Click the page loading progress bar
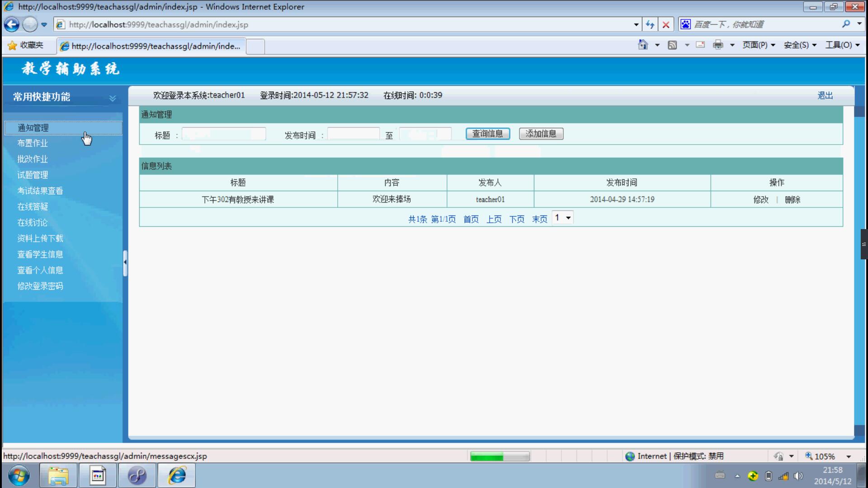This screenshot has width=868, height=488. pyautogui.click(x=500, y=456)
